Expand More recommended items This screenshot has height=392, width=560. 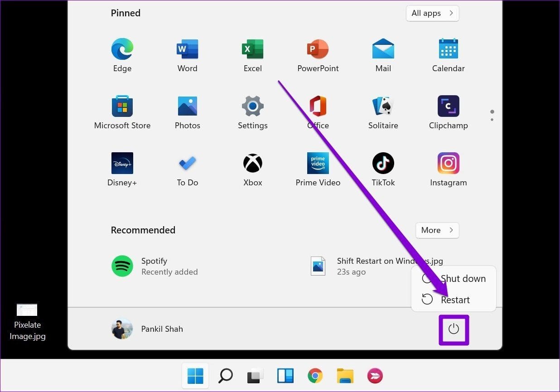(x=436, y=230)
